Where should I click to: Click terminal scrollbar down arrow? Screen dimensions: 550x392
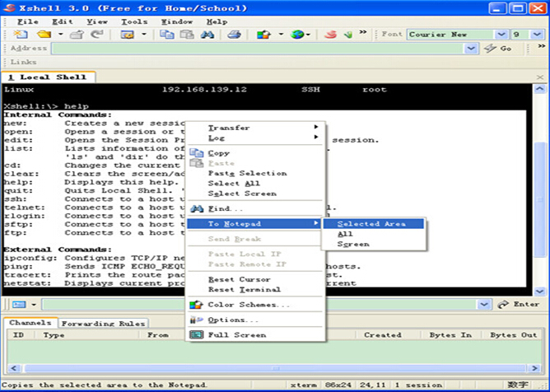click(540, 292)
